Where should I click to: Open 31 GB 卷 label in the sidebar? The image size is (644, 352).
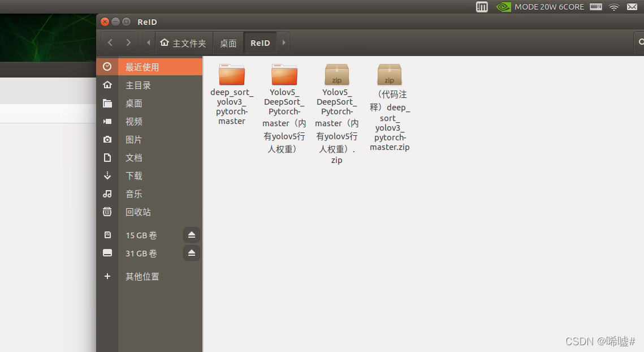tap(141, 254)
